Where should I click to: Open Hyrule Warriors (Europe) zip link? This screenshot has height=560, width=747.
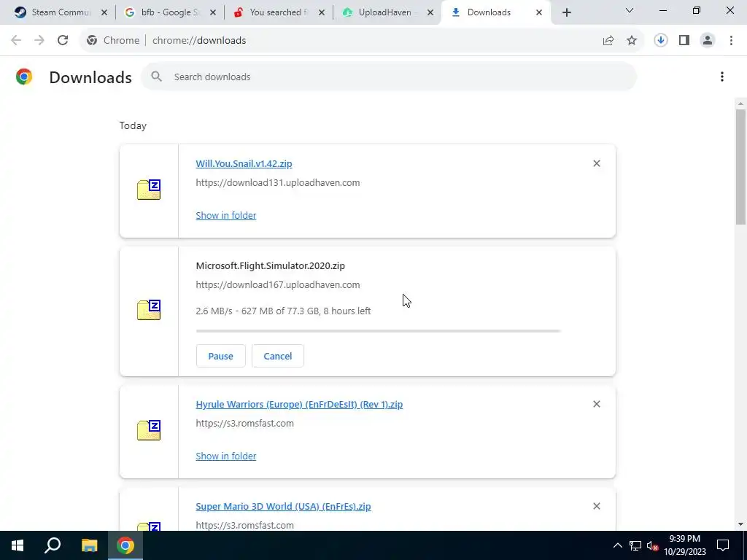point(299,404)
